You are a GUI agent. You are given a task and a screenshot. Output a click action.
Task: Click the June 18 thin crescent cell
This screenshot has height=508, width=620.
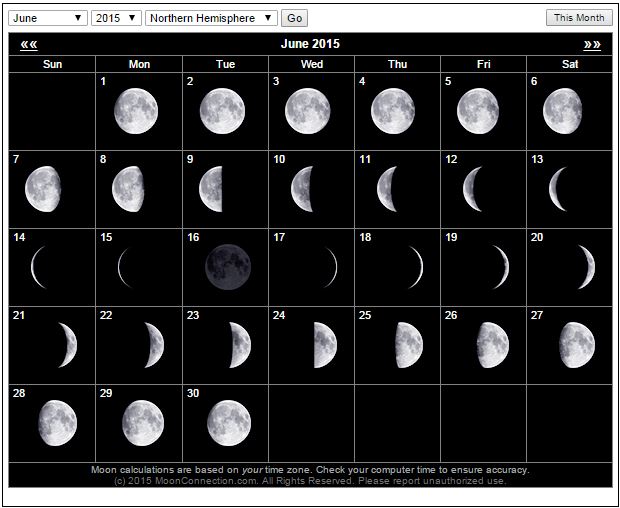[x=397, y=266]
